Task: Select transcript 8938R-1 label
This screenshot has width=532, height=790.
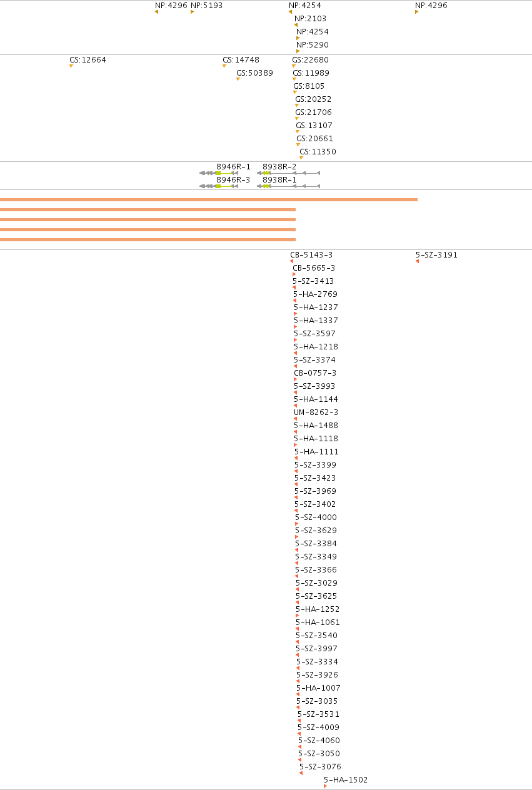Action: pyautogui.click(x=279, y=180)
